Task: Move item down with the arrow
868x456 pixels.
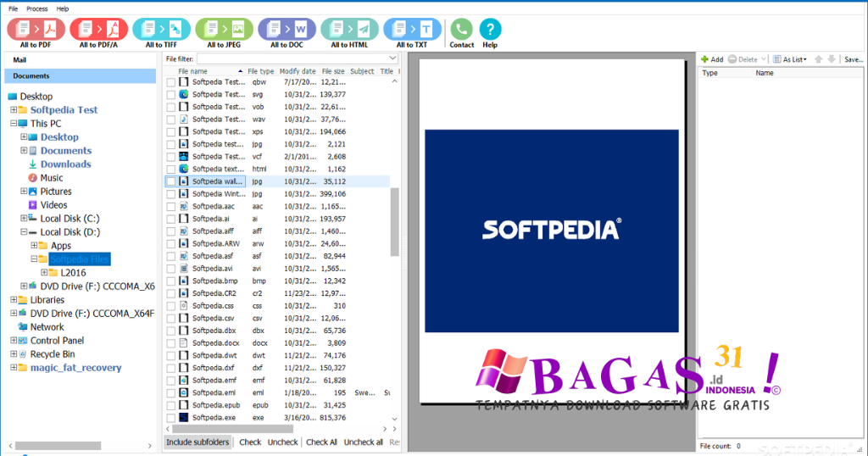Action: [832, 59]
